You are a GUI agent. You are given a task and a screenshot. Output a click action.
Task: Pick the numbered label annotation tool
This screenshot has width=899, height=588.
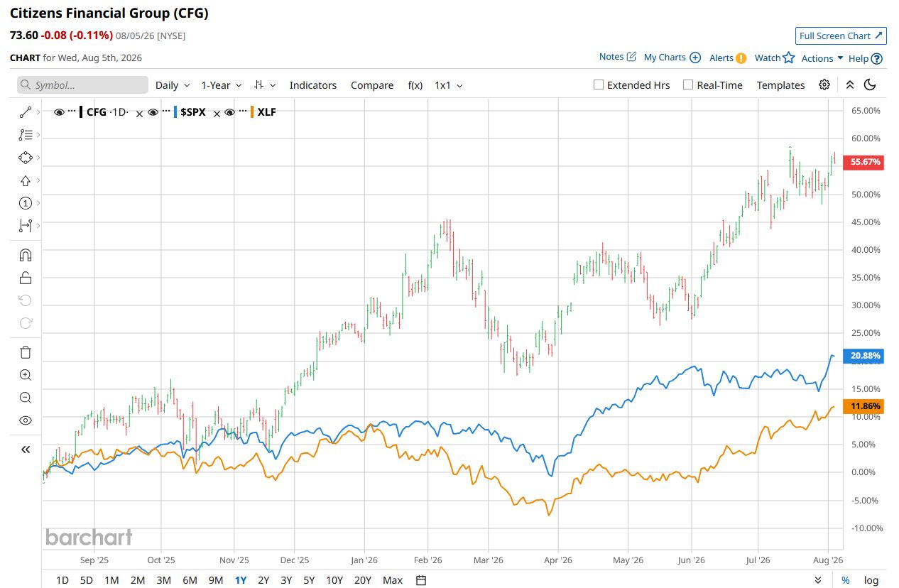[x=26, y=203]
